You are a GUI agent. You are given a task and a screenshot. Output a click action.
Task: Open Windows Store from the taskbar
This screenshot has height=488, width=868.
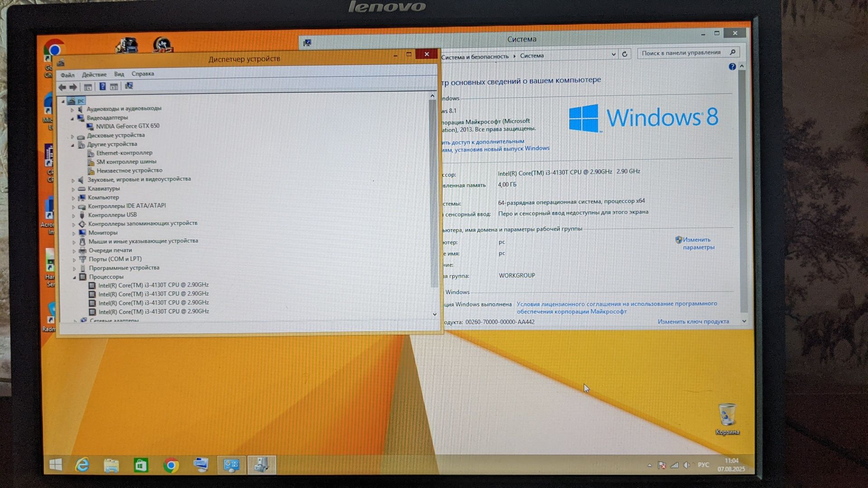click(x=141, y=465)
